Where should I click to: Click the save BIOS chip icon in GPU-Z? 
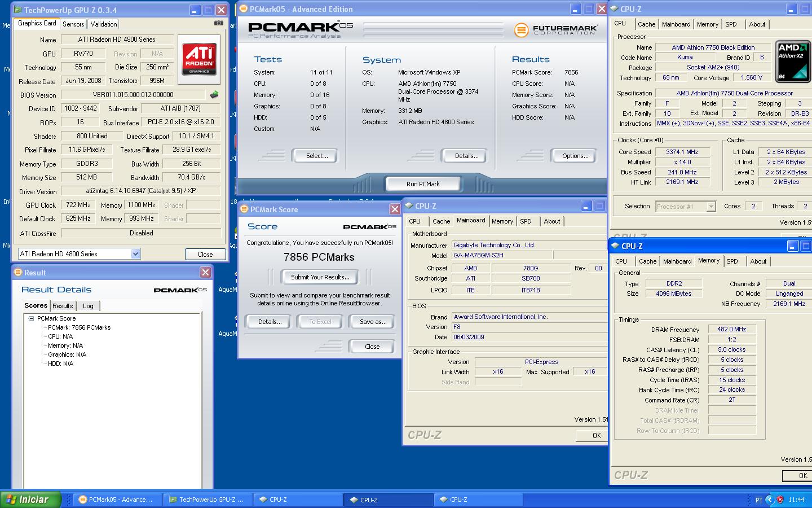(x=214, y=95)
